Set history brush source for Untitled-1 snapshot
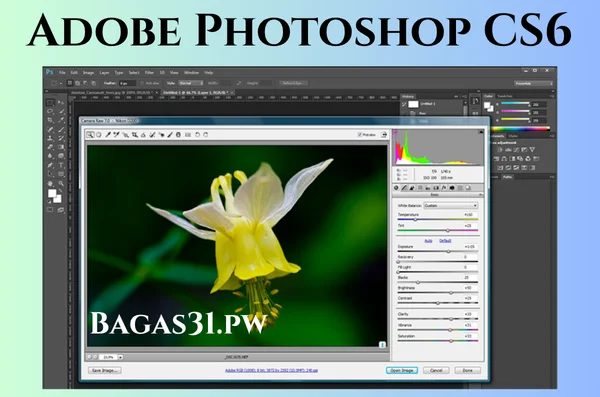 404,104
